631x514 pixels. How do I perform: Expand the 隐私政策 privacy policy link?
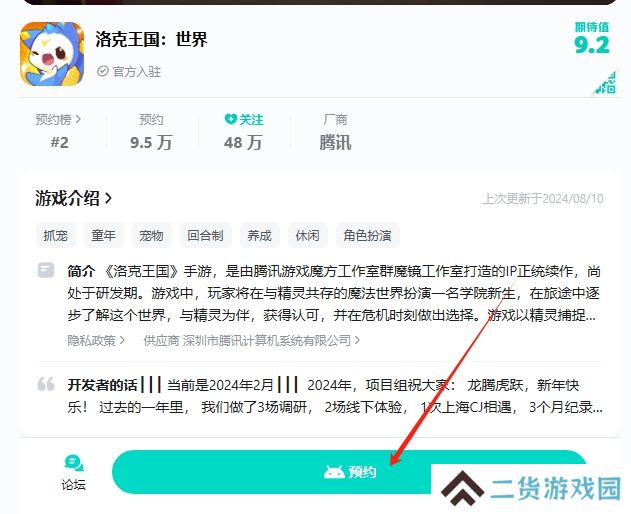click(x=96, y=341)
